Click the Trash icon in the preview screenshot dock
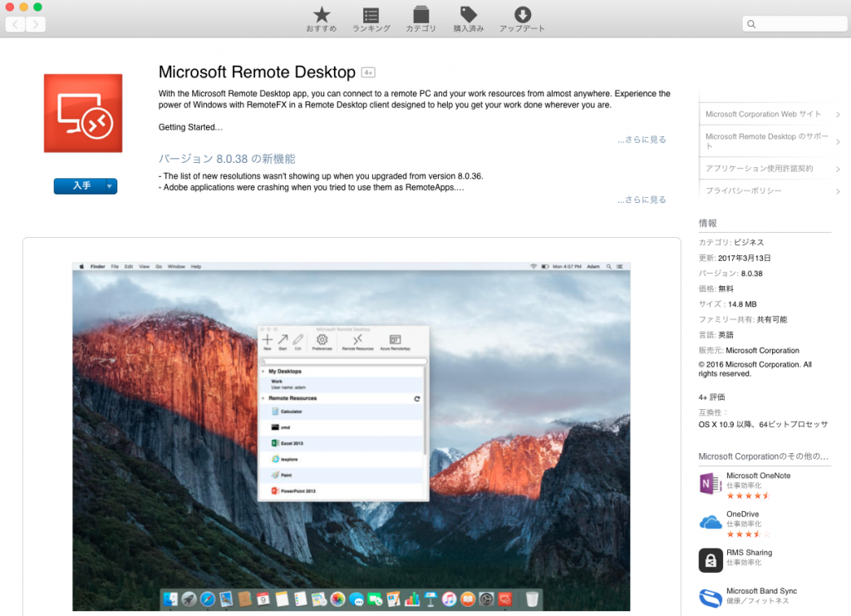Screen dimensions: 851x616 click(532, 599)
